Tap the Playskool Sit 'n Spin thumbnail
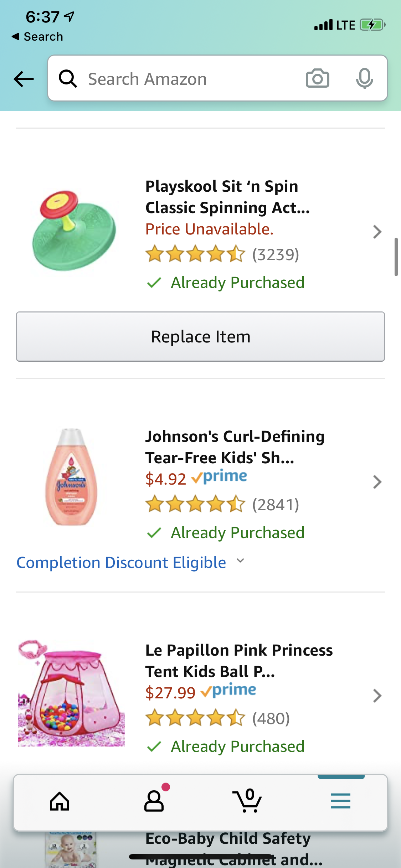The image size is (401, 868). 74,231
